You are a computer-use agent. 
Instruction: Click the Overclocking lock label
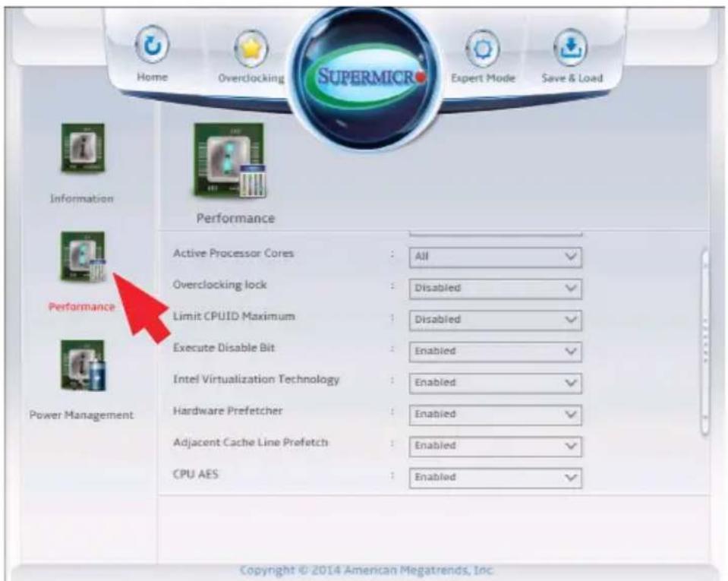coord(219,285)
